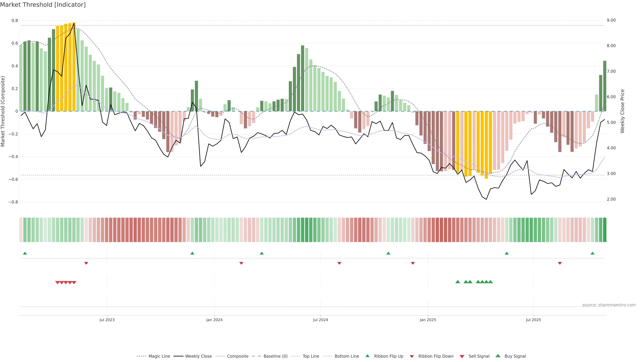This screenshot has width=644, height=362.
Task: Click the Ribbon Flip Up legend triangle
Action: (367, 356)
